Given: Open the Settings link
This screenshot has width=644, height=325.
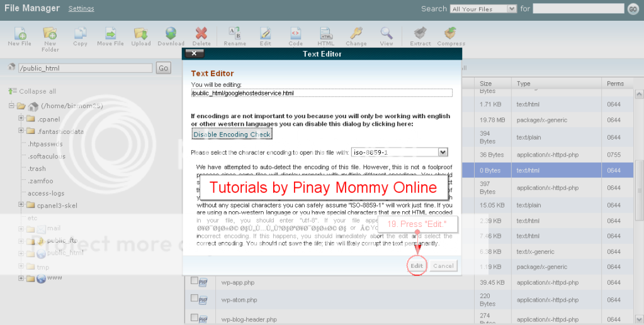Looking at the screenshot, I should click(81, 9).
